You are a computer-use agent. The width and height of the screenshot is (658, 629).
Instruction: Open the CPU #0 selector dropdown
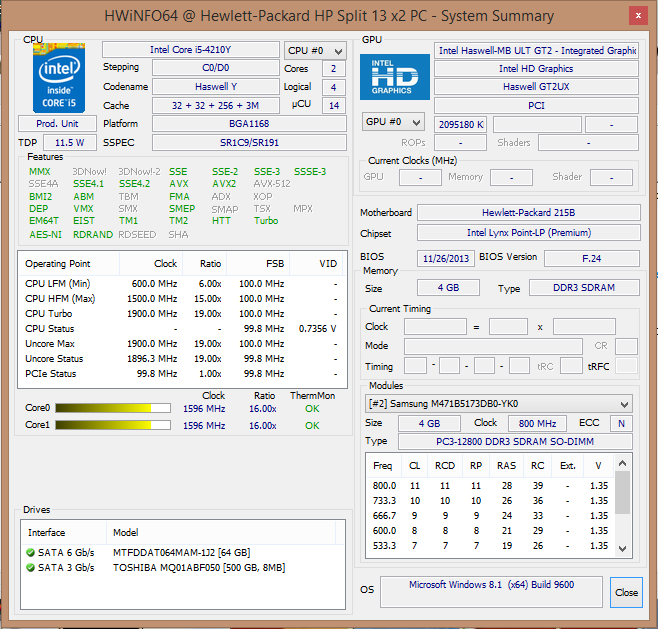315,51
